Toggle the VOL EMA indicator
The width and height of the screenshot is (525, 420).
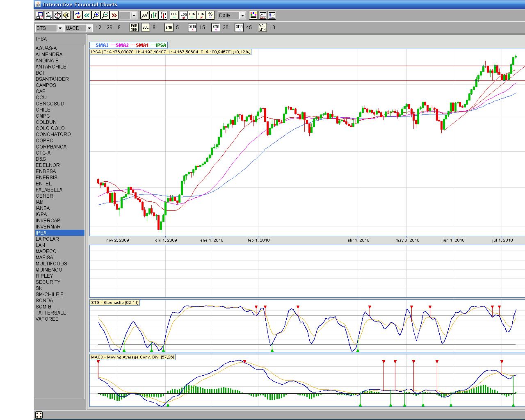[262, 27]
